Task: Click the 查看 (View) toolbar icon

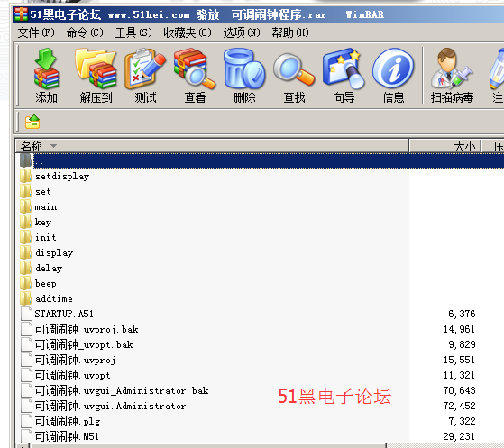Action: 195,76
